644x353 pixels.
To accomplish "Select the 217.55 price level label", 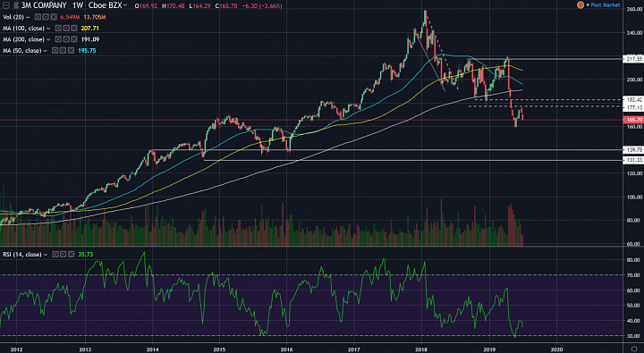I will 634,59.
